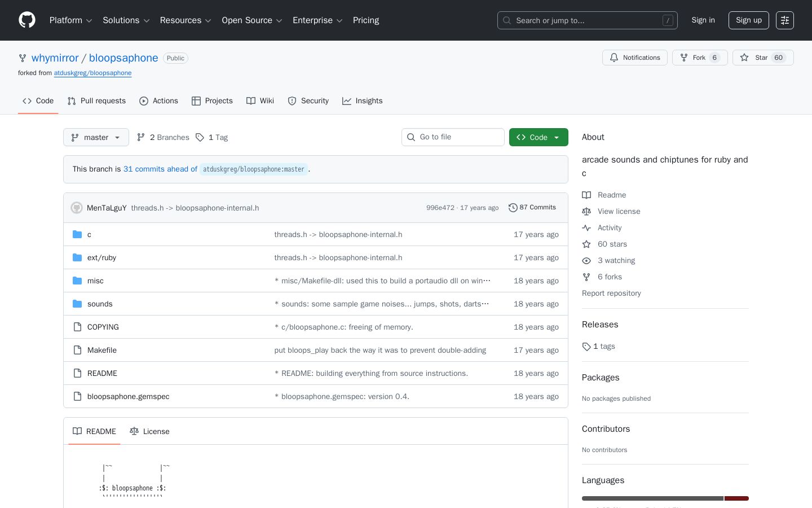Click the tag icon beside 1 Tag
Screen dimensions: 812x508
tap(200, 137)
